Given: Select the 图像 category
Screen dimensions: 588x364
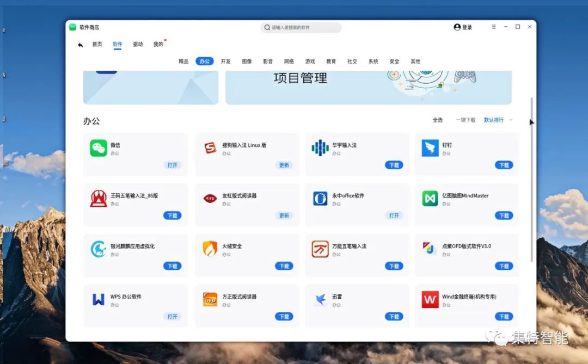Looking at the screenshot, I should click(247, 61).
